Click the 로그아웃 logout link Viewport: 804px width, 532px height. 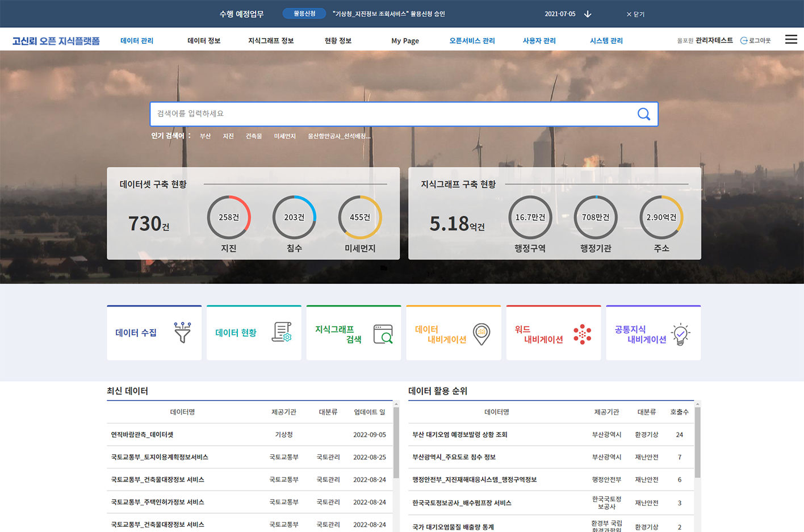pyautogui.click(x=756, y=41)
